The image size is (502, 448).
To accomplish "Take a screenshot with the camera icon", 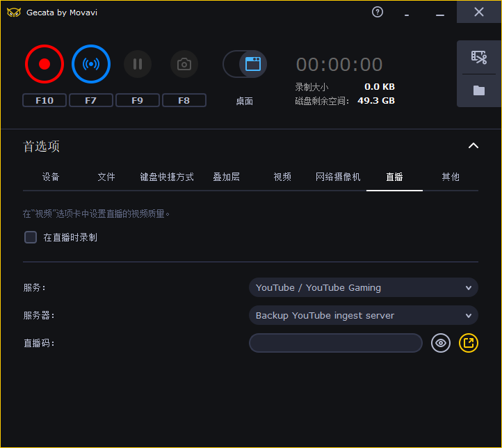I will [184, 64].
